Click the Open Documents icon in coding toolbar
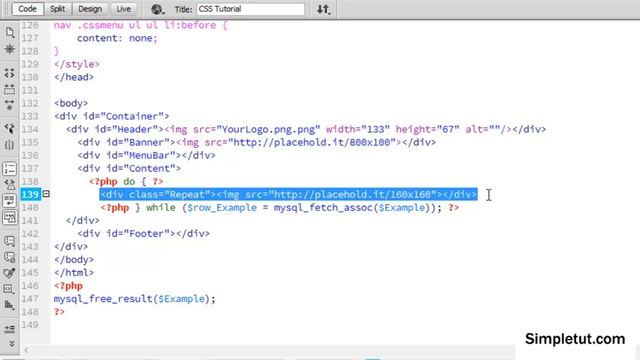Image resolution: width=640 pixels, height=360 pixels. (x=10, y=32)
